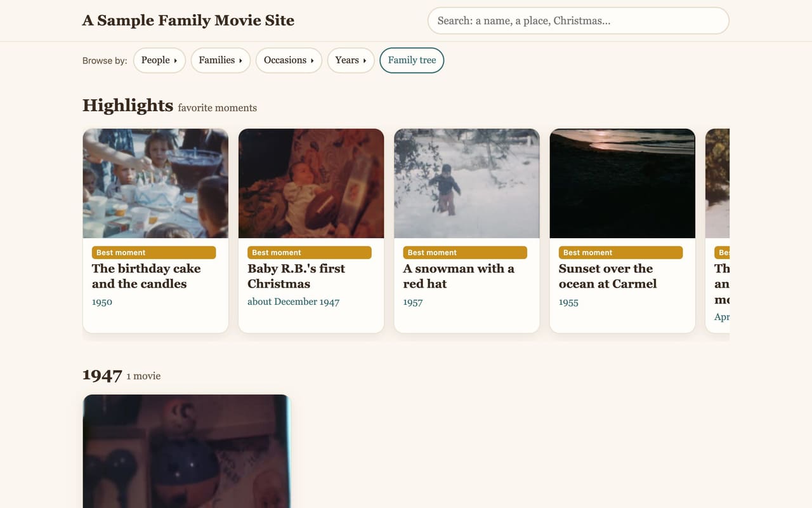Image resolution: width=812 pixels, height=508 pixels.
Task: Click Best moment badge on sunset card
Action: pyautogui.click(x=620, y=253)
